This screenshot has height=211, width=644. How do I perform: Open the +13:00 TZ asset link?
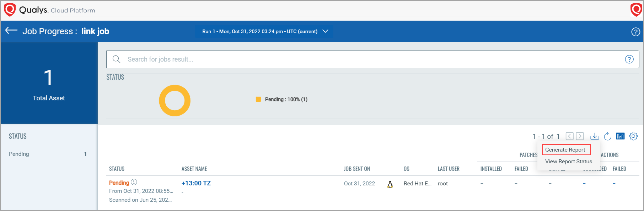tap(196, 183)
